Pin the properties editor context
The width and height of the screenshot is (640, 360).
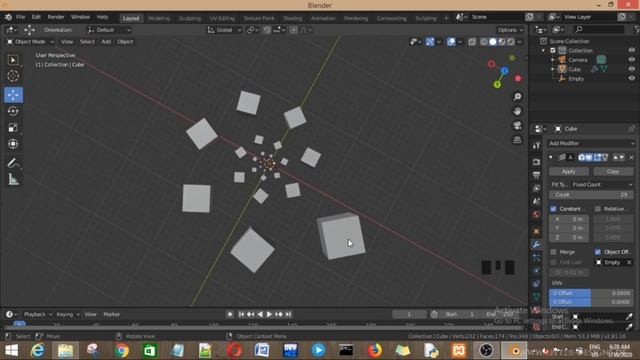click(x=631, y=129)
